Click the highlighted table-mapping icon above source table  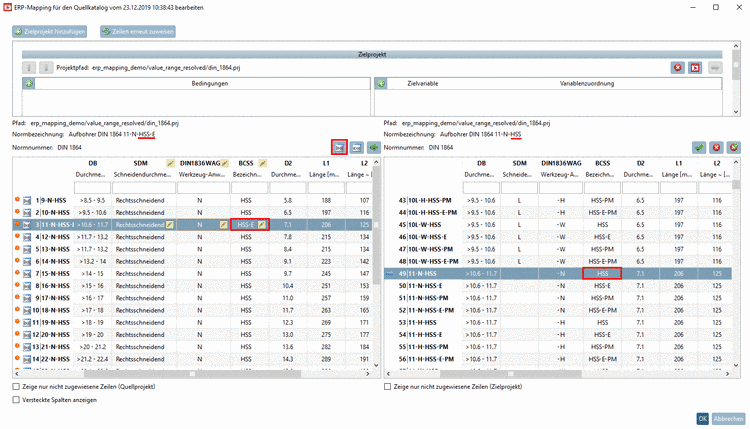point(337,147)
